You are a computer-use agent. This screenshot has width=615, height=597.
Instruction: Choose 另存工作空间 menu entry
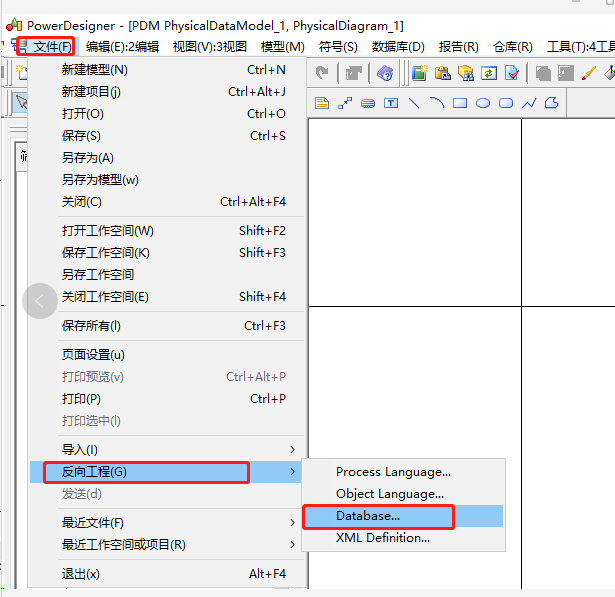[x=167, y=275]
